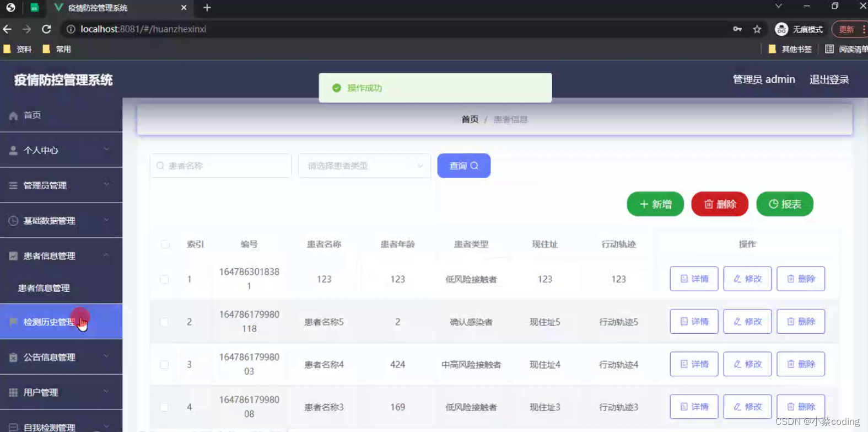The image size is (868, 432).
Task: Open 详情 for 患者名称4
Action: [694, 364]
